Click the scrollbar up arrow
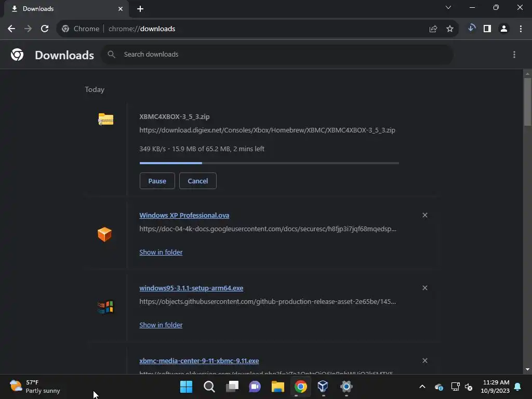The height and width of the screenshot is (399, 532). click(x=527, y=74)
